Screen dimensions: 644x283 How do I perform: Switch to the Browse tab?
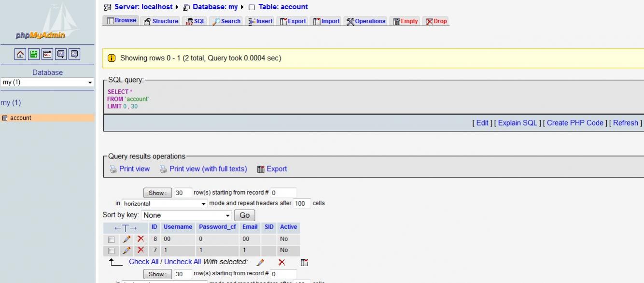pyautogui.click(x=121, y=21)
